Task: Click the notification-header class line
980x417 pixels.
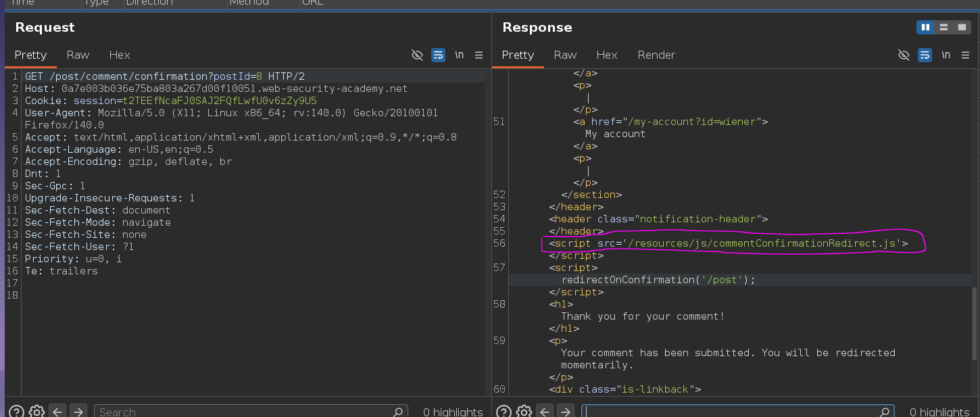Action: pos(659,219)
